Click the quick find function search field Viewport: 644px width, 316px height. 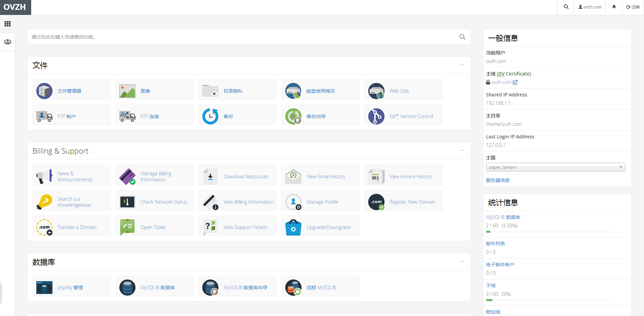click(x=244, y=37)
